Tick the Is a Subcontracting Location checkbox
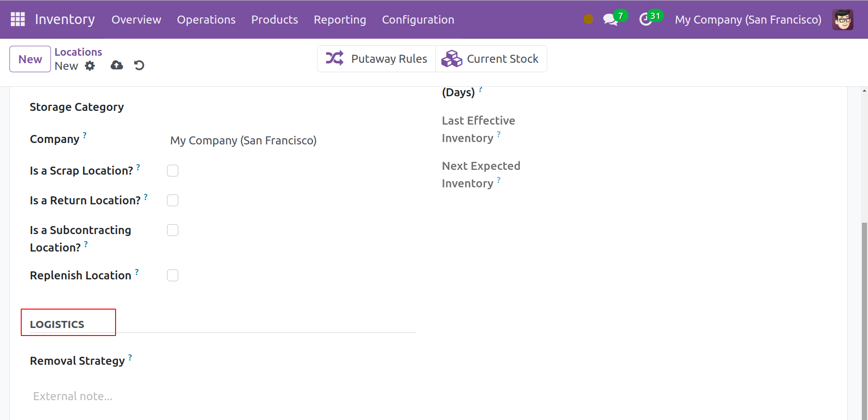 (173, 230)
